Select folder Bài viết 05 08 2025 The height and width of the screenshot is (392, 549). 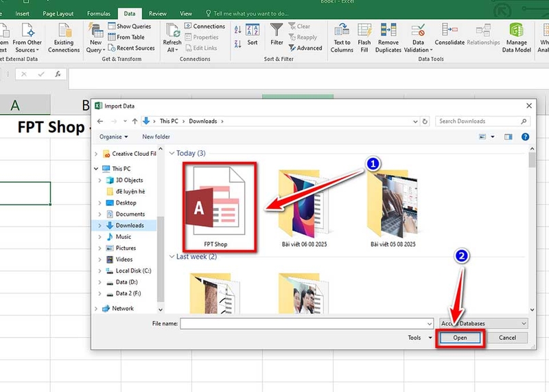393,209
